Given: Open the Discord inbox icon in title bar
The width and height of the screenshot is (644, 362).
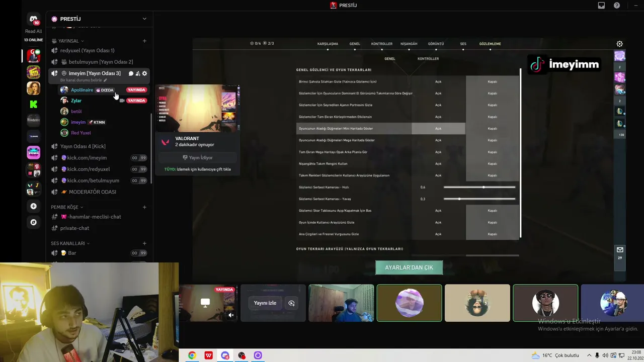Looking at the screenshot, I should 601,6.
